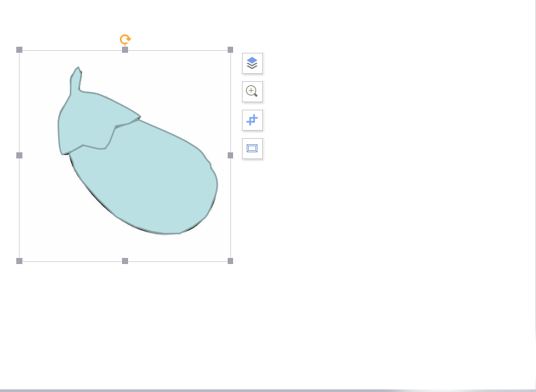Click the top-left corner resize handle
536x392 pixels.
coord(19,50)
